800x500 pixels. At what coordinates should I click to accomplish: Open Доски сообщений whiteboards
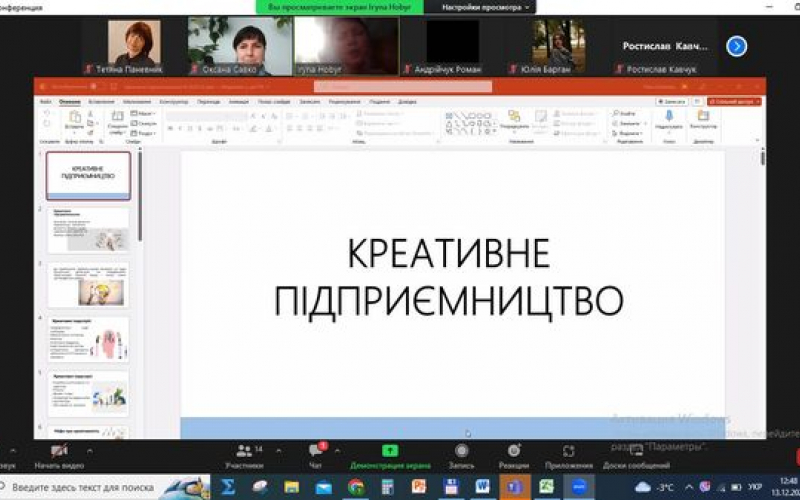click(636, 457)
